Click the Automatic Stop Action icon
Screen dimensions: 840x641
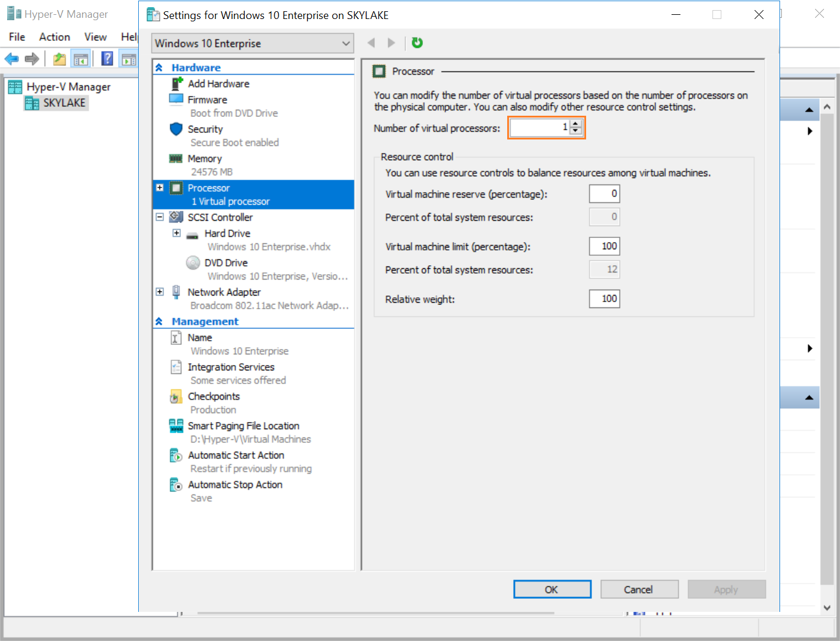point(176,485)
